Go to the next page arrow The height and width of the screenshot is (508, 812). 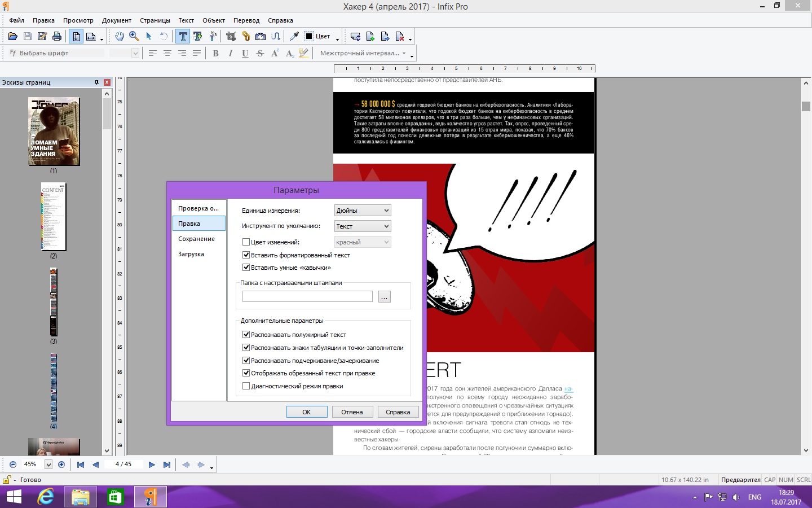click(152, 465)
